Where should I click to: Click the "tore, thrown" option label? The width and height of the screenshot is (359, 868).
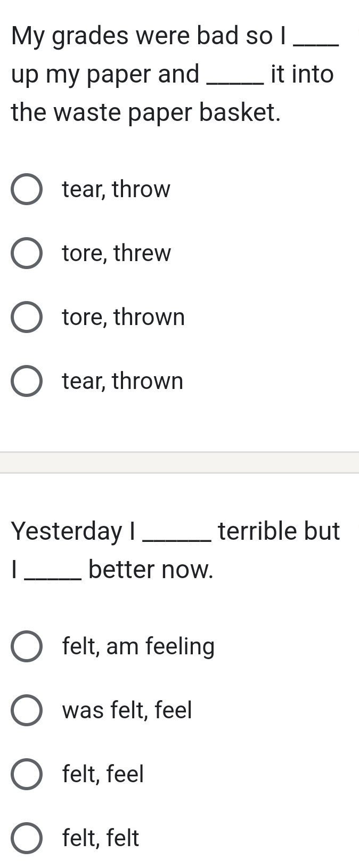coord(123,317)
